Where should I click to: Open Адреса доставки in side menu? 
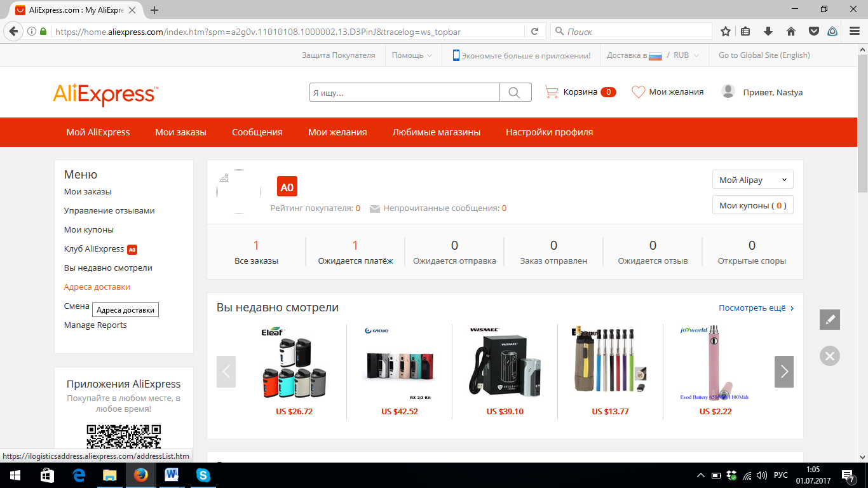pos(97,287)
